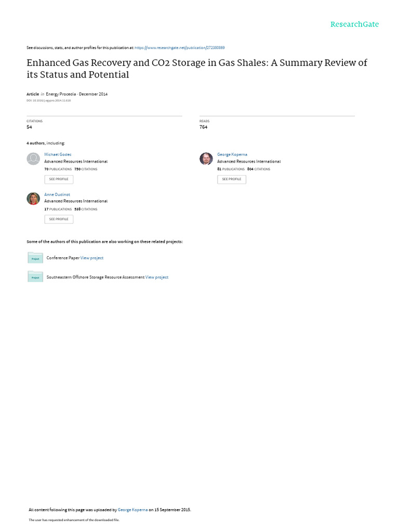Screen dimensions: 399x532
Task: Click the George Koperna uploader link in the footer
Action: [x=132, y=510]
